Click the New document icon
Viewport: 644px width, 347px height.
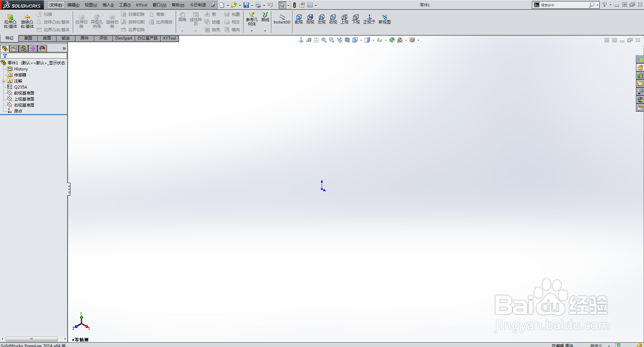point(222,5)
